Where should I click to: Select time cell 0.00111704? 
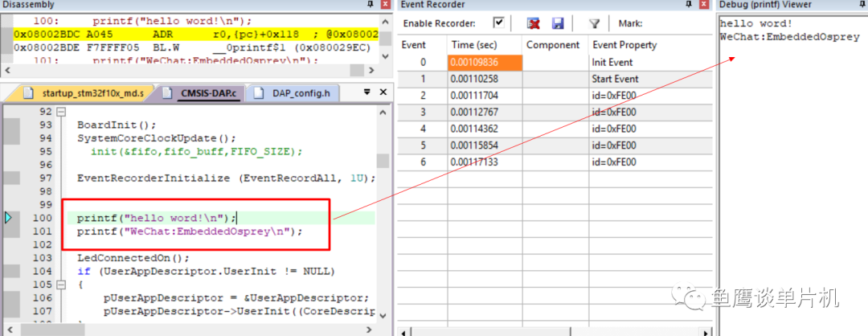click(485, 95)
